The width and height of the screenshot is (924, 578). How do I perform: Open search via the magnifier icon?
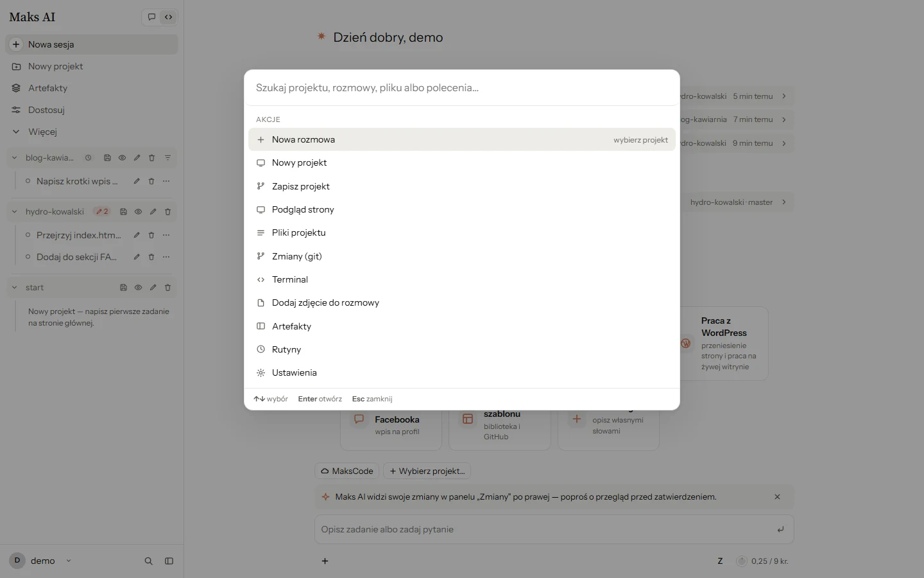tap(148, 561)
